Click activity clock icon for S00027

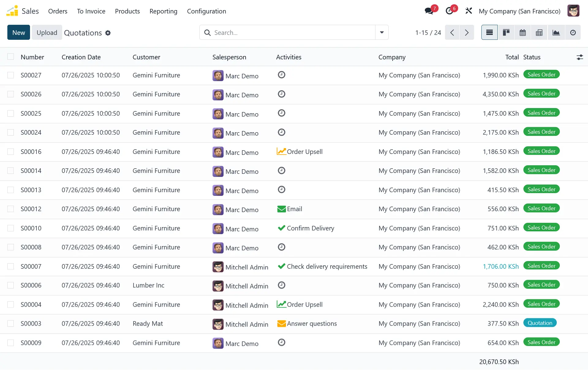click(x=281, y=75)
